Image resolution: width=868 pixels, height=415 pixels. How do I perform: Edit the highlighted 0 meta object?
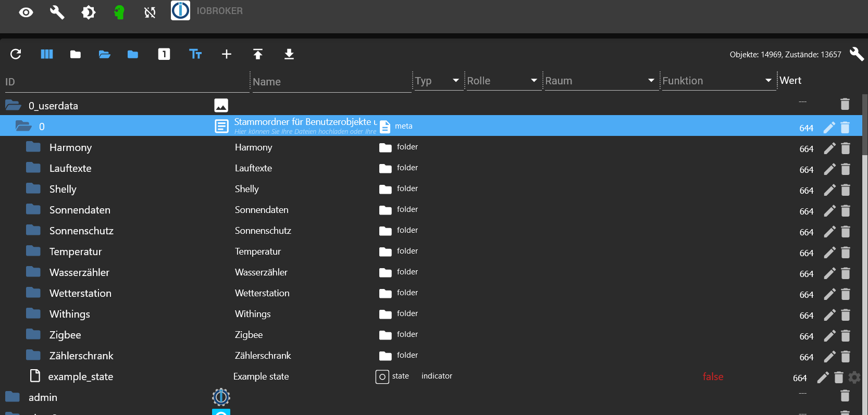(829, 128)
